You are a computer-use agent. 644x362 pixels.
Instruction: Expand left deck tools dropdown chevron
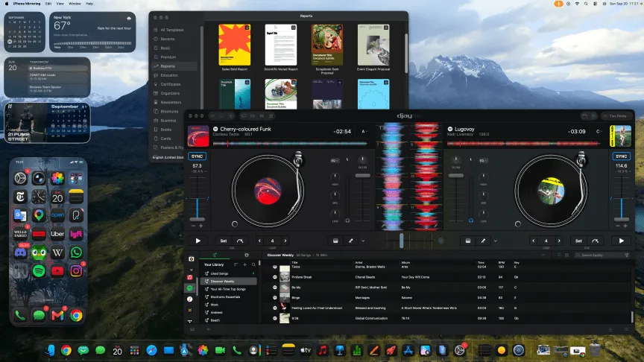(x=363, y=241)
